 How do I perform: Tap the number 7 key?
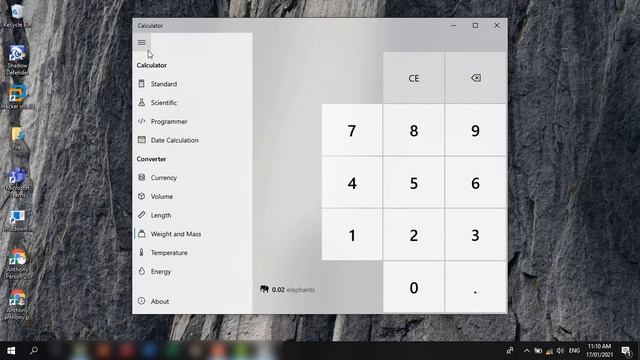[x=352, y=131]
